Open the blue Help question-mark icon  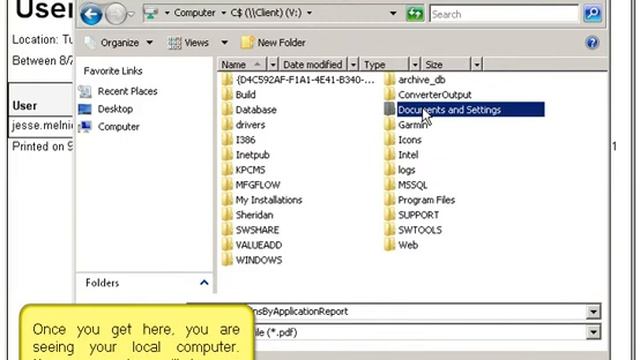[x=592, y=42]
